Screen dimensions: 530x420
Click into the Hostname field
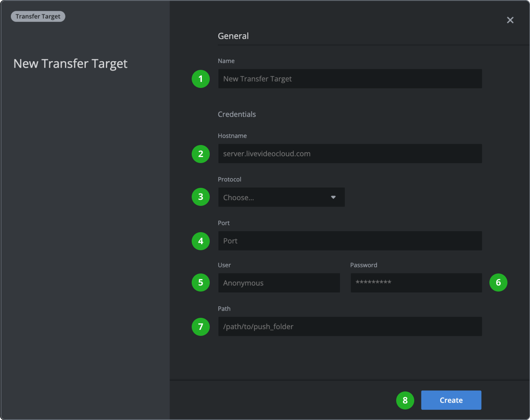point(350,154)
